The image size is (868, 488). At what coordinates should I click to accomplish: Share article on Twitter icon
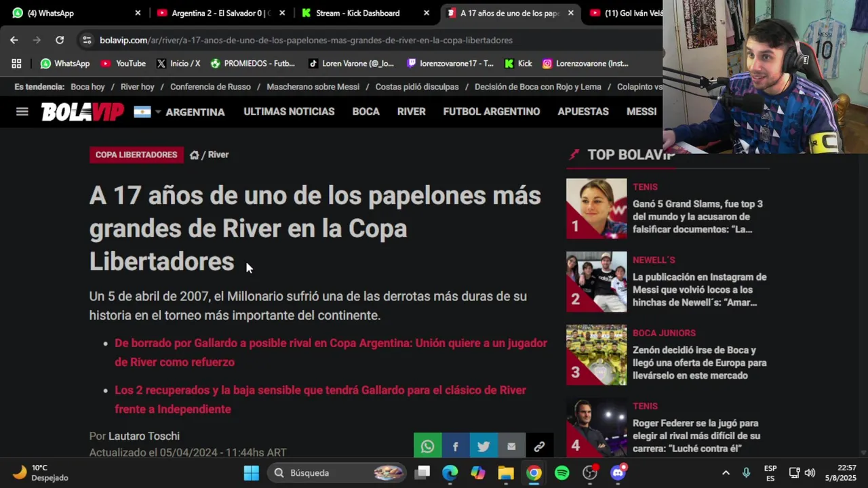(483, 446)
